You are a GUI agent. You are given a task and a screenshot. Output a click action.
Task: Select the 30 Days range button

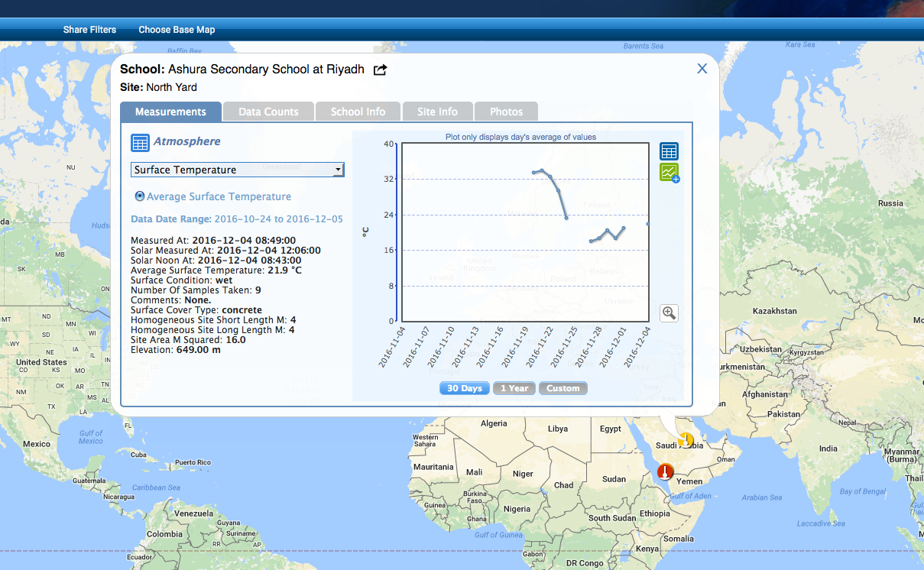tap(464, 388)
